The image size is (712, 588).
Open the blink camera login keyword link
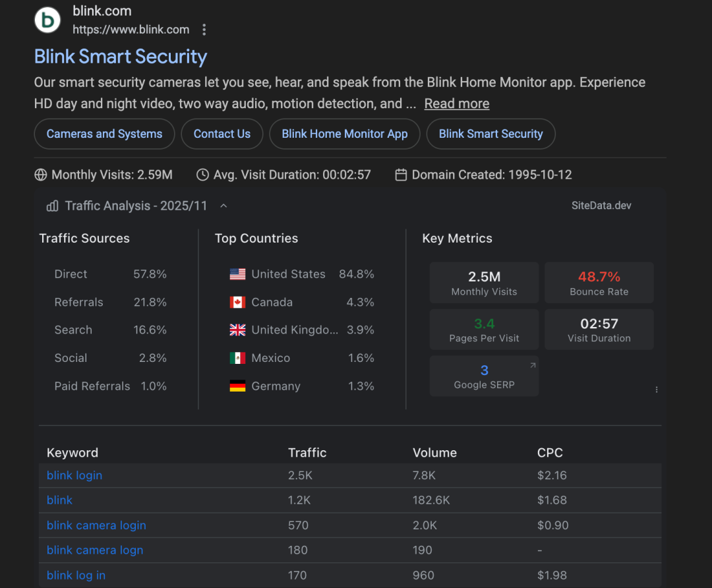coord(96,525)
